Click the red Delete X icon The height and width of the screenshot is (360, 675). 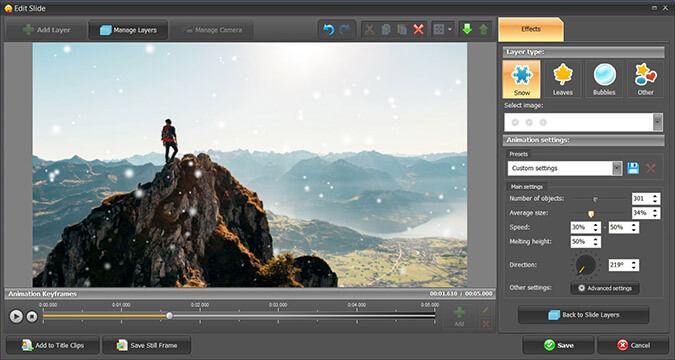click(x=418, y=30)
